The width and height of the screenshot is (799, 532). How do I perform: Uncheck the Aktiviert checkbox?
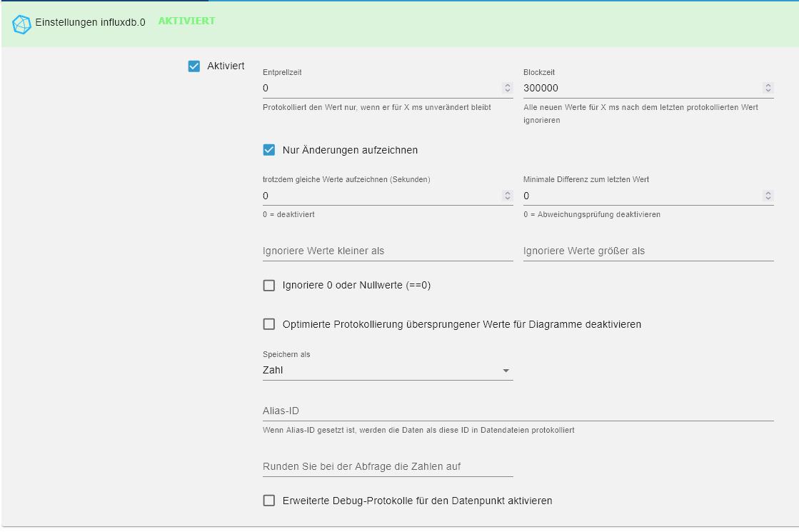pos(194,66)
